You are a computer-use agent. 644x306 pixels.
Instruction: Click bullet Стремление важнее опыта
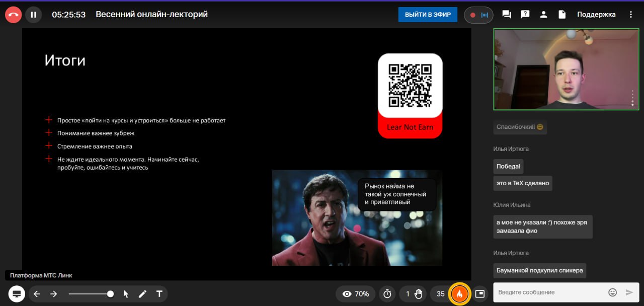[x=95, y=146]
